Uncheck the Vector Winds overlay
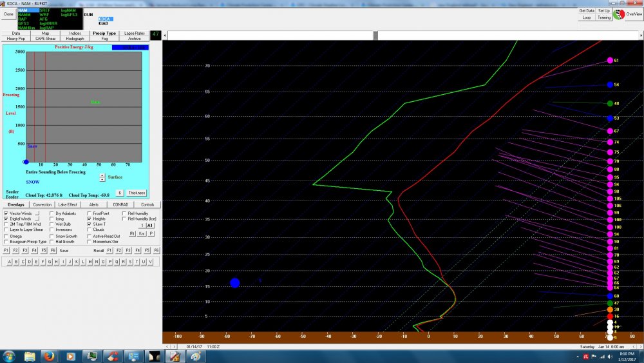The image size is (644, 363). pos(6,213)
